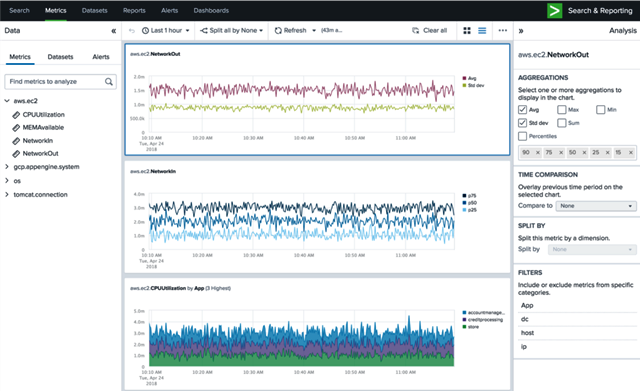Switch to list layout view icon

click(482, 31)
